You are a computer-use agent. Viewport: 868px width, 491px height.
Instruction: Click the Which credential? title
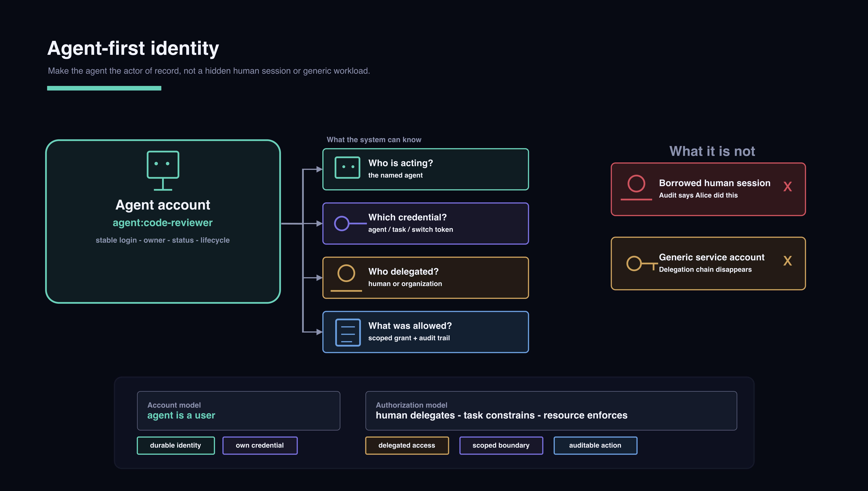[407, 218]
